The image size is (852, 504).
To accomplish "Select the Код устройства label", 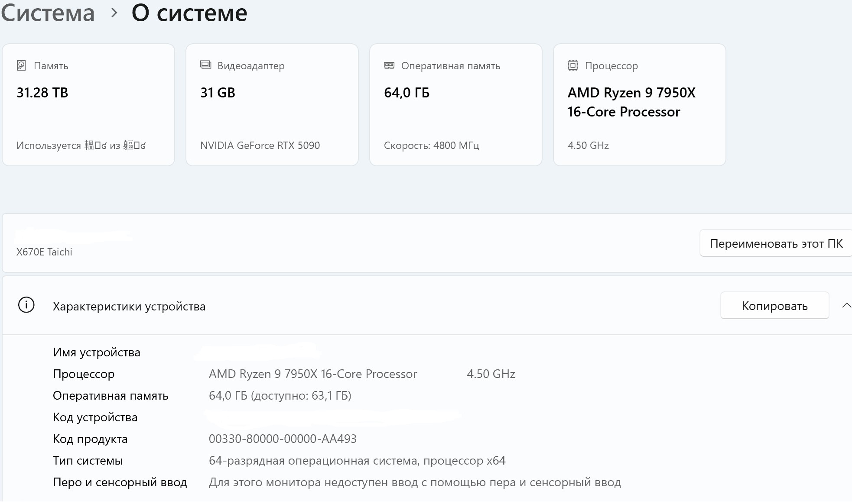I will pos(95,417).
